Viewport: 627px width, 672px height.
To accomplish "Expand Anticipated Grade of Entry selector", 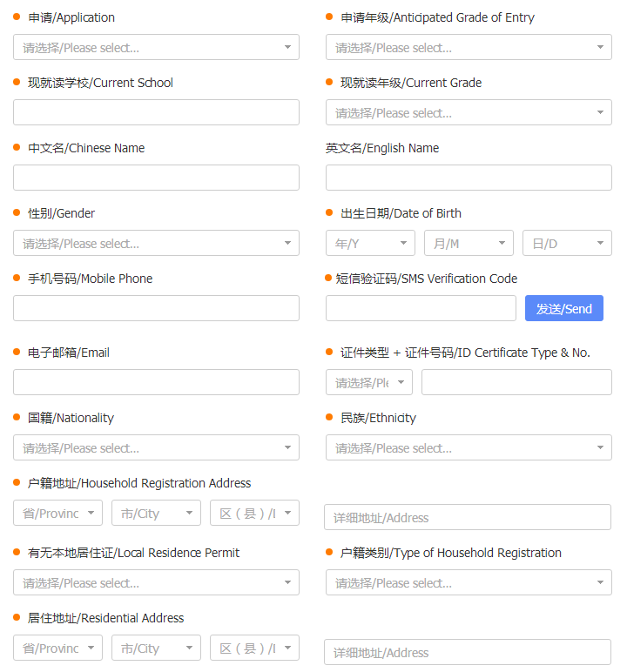I will click(469, 47).
